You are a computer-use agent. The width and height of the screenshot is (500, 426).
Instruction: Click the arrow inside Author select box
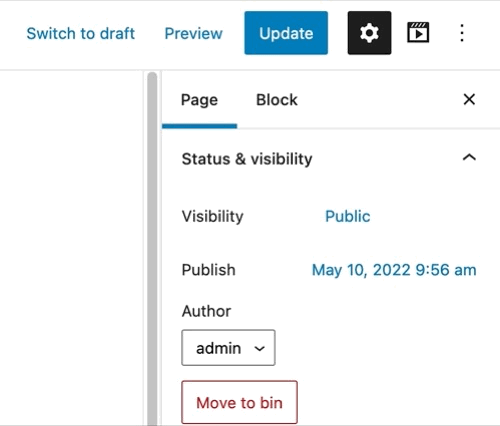point(259,349)
